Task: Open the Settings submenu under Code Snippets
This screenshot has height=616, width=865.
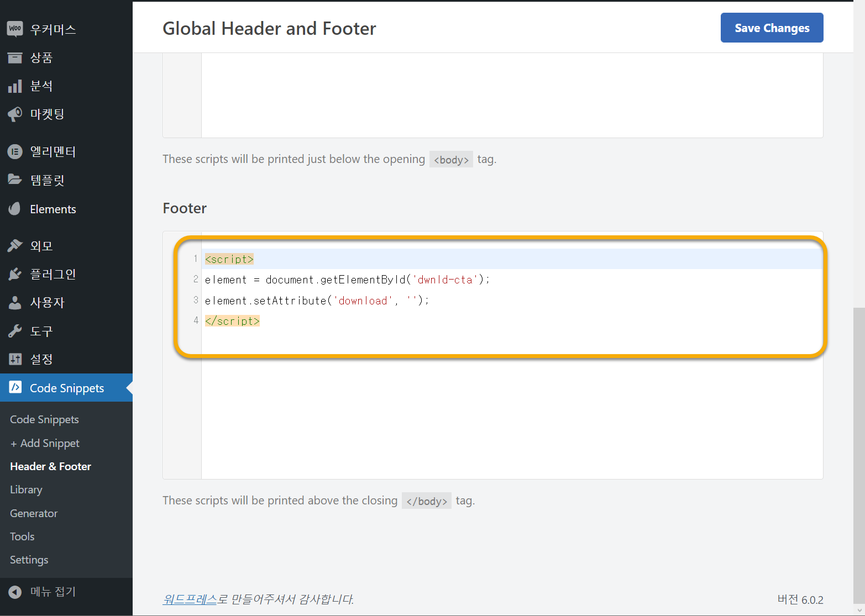Action: (x=29, y=560)
